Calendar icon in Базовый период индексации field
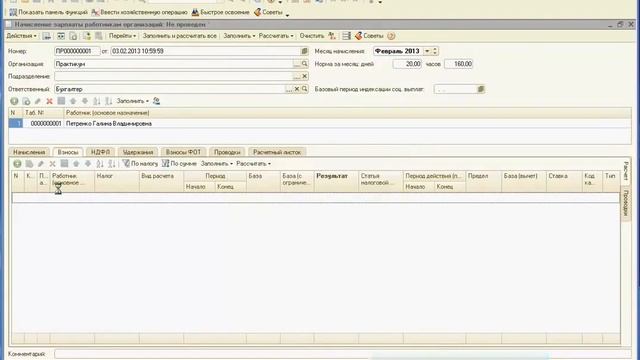 pyautogui.click(x=481, y=89)
